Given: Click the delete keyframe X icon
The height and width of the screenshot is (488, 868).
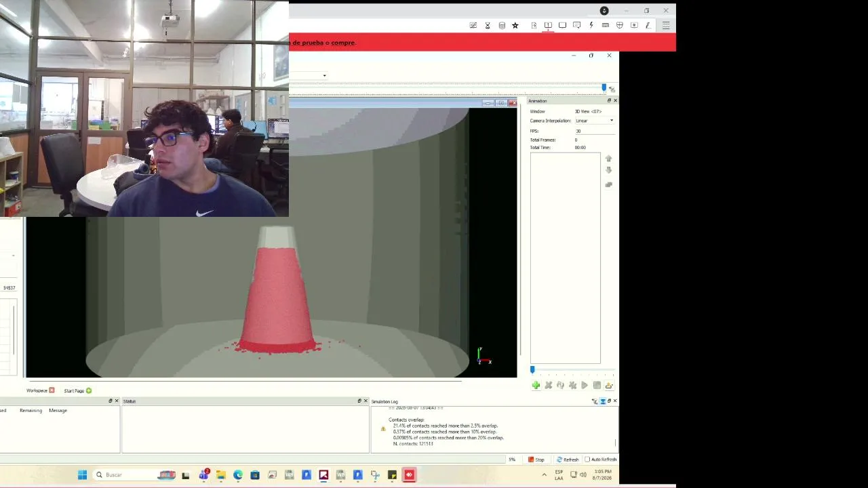Looking at the screenshot, I should tap(548, 385).
